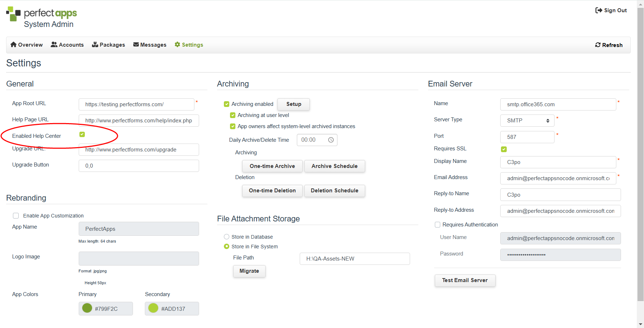The width and height of the screenshot is (644, 328).
Task: Open the Server Type dropdown
Action: click(x=527, y=121)
